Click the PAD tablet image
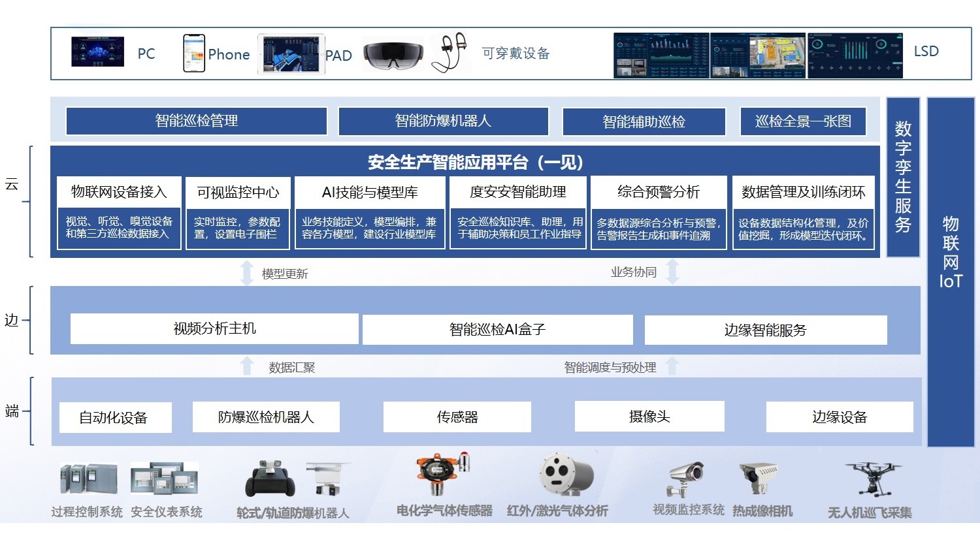The width and height of the screenshot is (980, 540). pyautogui.click(x=291, y=54)
